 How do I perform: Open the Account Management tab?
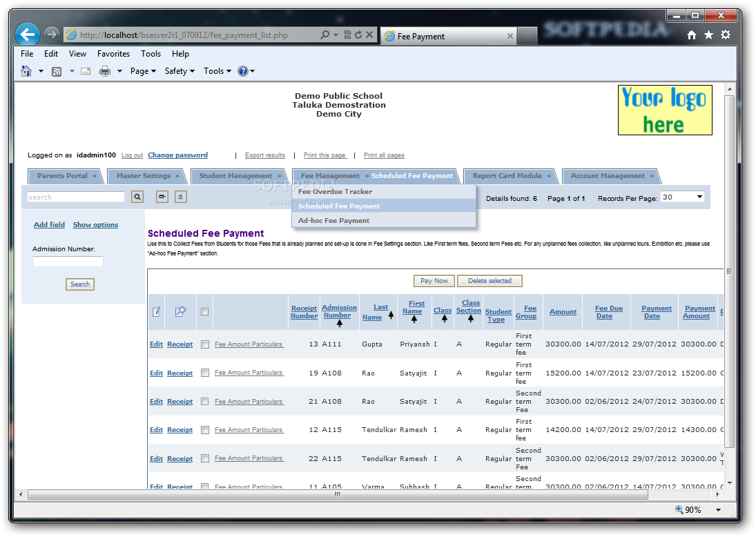(x=612, y=176)
